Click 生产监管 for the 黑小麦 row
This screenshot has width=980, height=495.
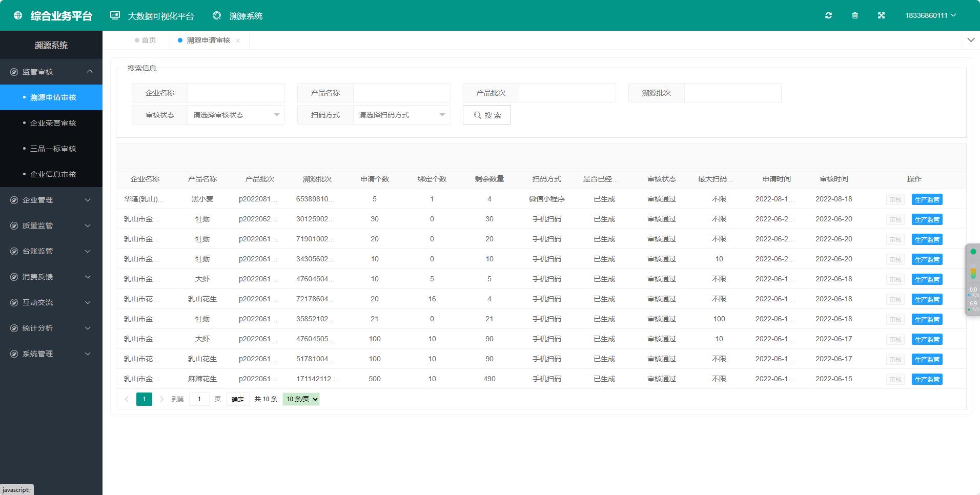[927, 199]
